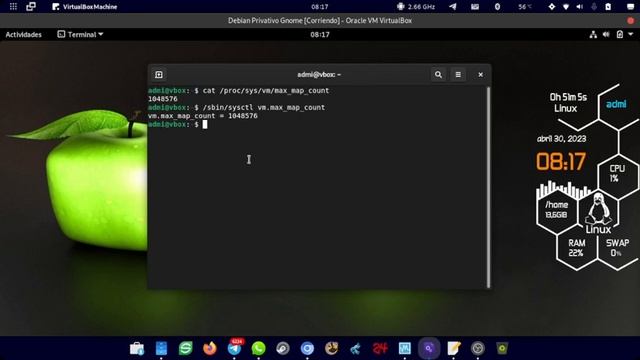Click the RAM 22% hexagon widget

576,248
